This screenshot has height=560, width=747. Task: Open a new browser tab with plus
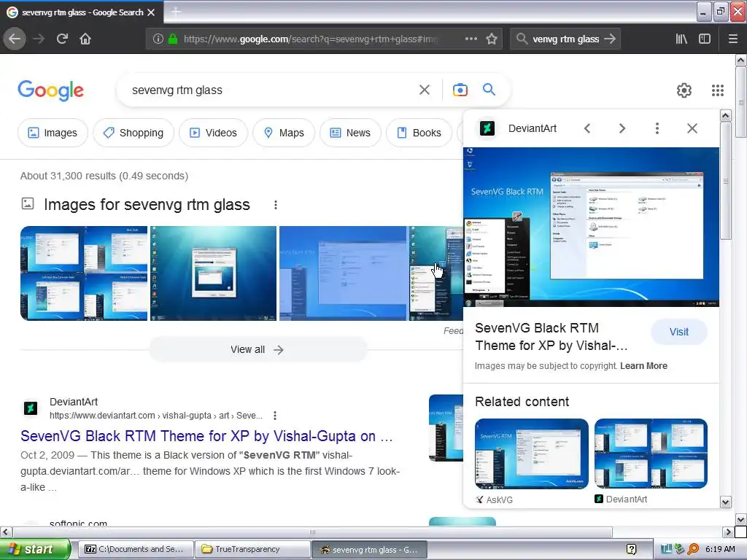[175, 12]
